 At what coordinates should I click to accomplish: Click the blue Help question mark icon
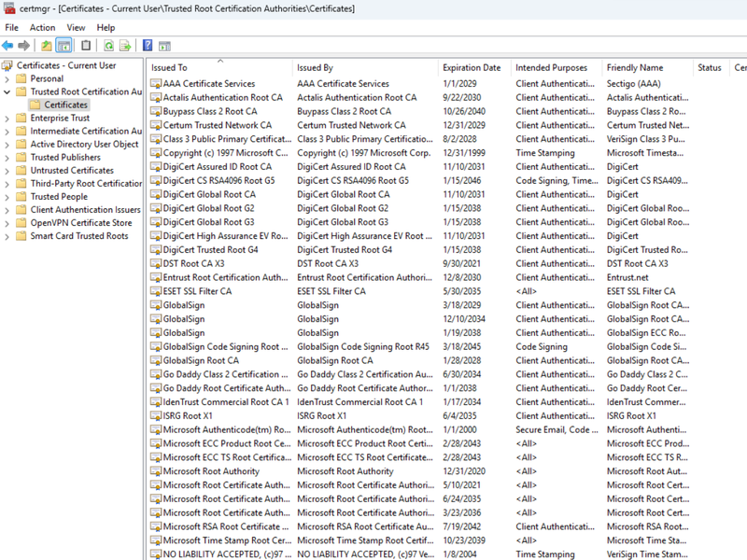pyautogui.click(x=148, y=46)
